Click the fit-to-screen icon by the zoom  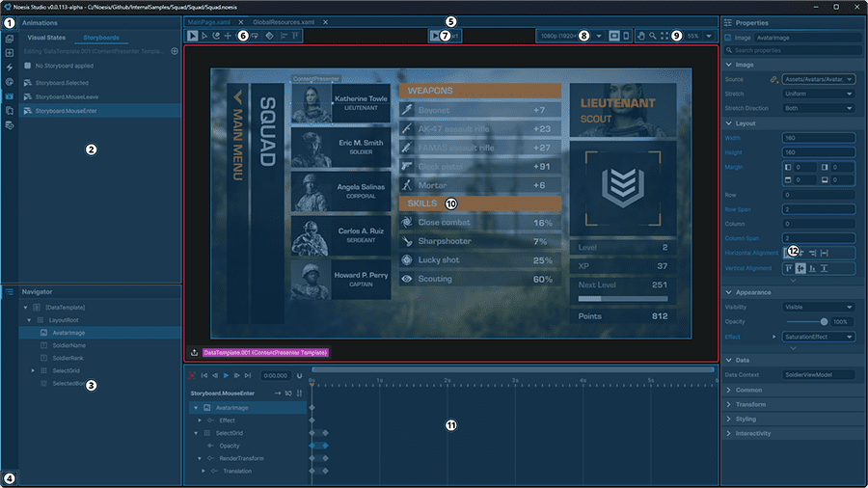coord(665,36)
